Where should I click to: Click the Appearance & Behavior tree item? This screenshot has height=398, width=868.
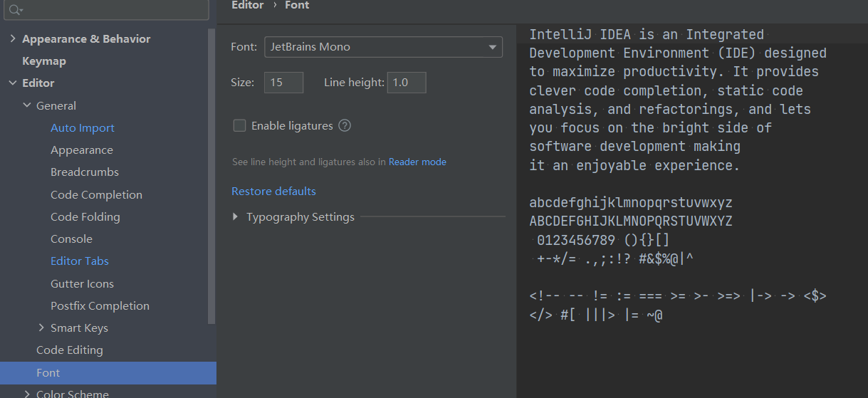(86, 39)
